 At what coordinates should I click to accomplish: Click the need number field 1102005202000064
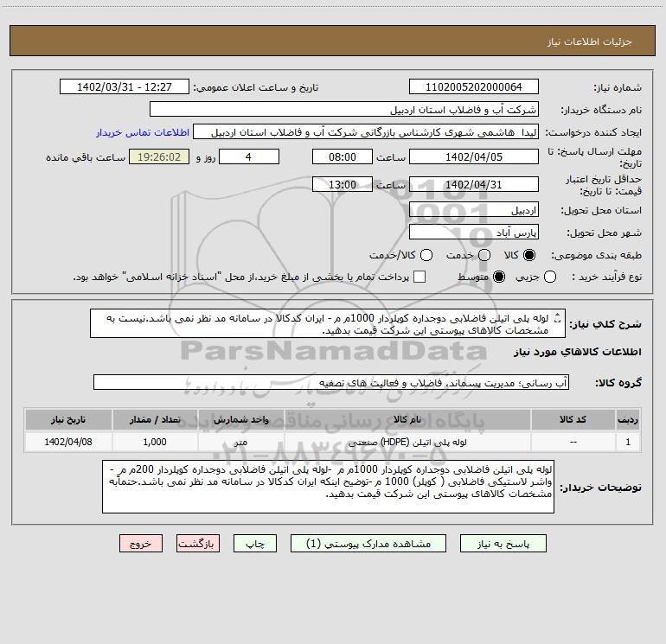pos(474,87)
